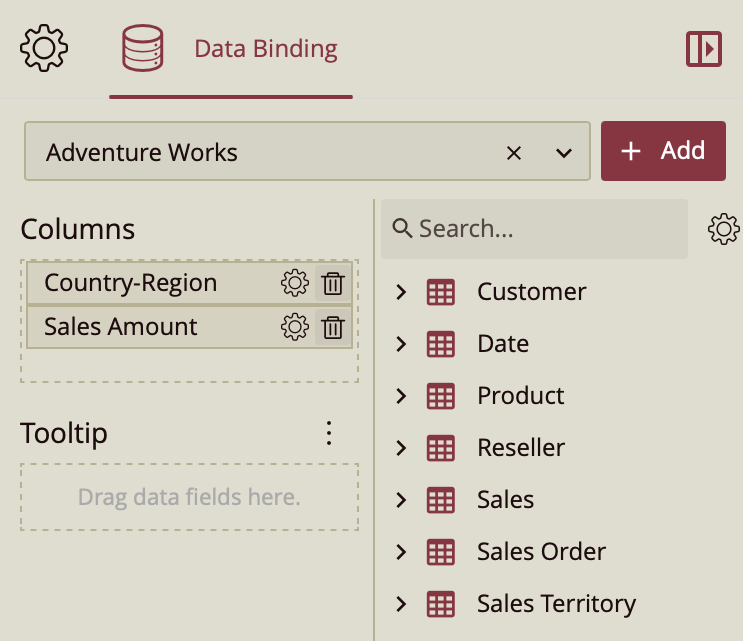Expand the Sales Order table
743x641 pixels.
[x=401, y=552]
